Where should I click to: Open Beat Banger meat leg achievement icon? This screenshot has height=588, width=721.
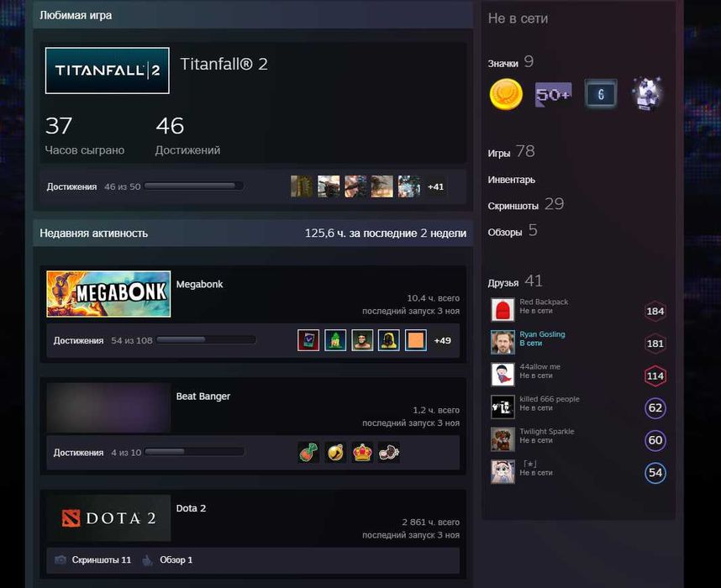pyautogui.click(x=308, y=453)
